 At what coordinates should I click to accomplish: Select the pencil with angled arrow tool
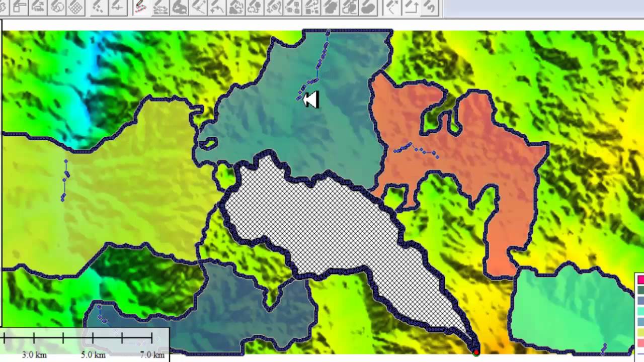click(392, 7)
